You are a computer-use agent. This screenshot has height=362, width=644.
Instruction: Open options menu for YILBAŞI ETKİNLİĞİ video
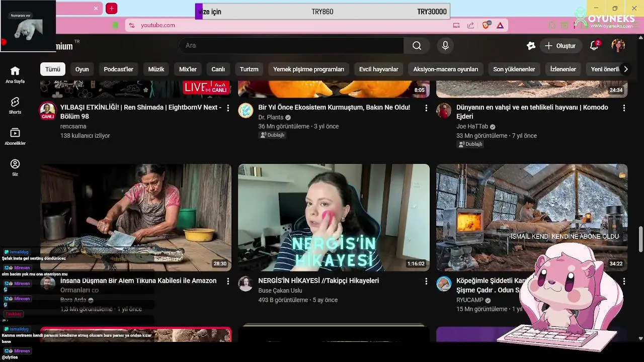click(x=228, y=108)
